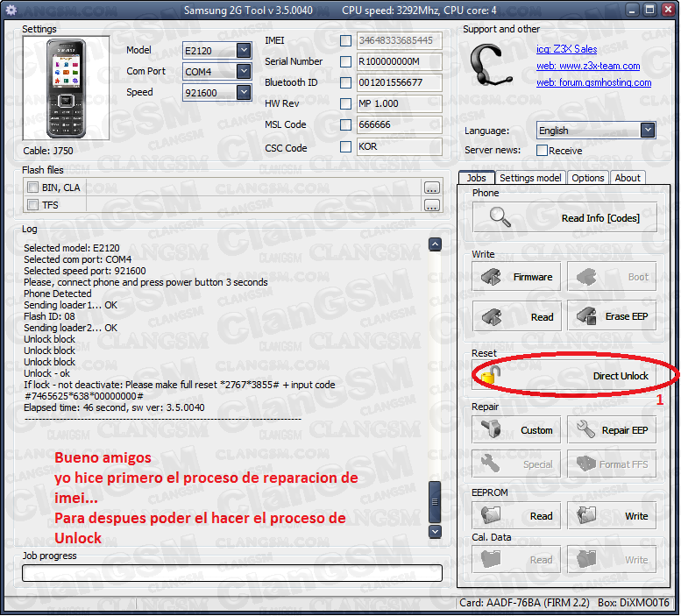Click the Firmware write chip icon

click(x=491, y=277)
